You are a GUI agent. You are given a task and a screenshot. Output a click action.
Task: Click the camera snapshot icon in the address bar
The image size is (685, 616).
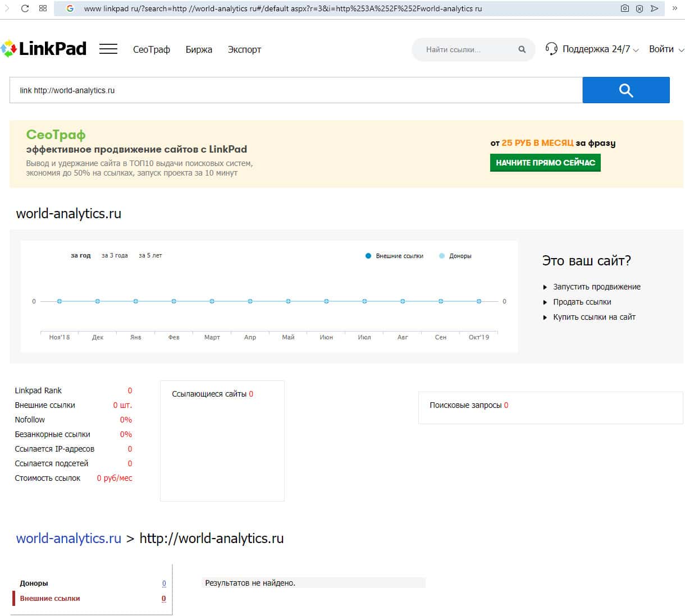(625, 8)
